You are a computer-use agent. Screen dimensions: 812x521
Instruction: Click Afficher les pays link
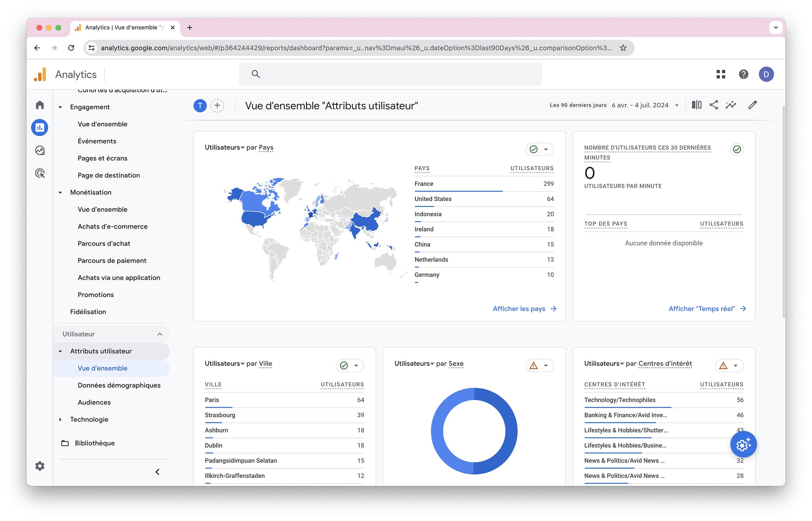pyautogui.click(x=519, y=308)
